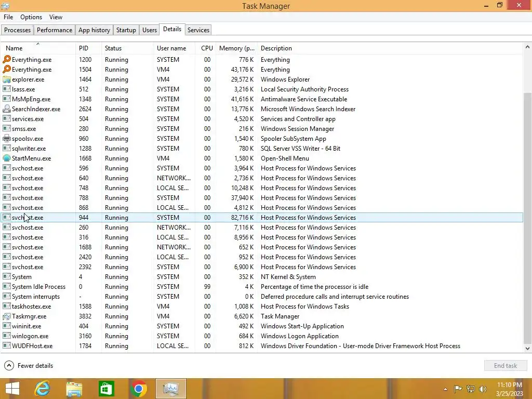This screenshot has width=532, height=399.
Task: Switch to the Users tab
Action: pyautogui.click(x=150, y=30)
